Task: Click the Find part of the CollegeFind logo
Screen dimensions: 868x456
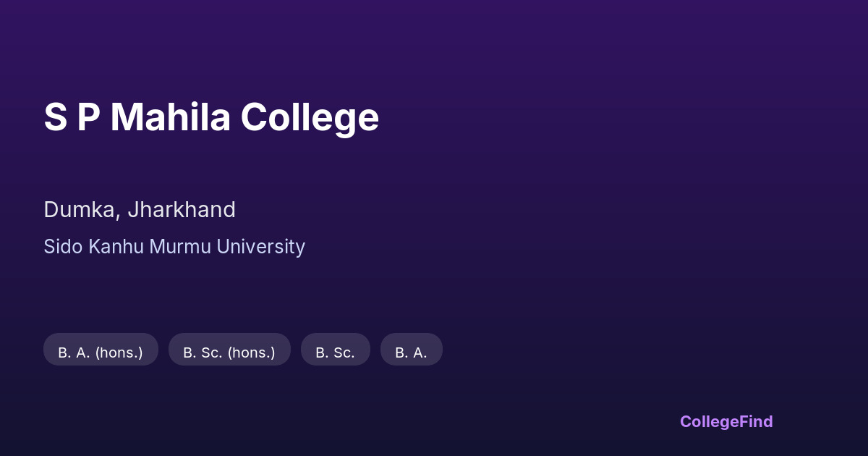Action: pyautogui.click(x=757, y=421)
